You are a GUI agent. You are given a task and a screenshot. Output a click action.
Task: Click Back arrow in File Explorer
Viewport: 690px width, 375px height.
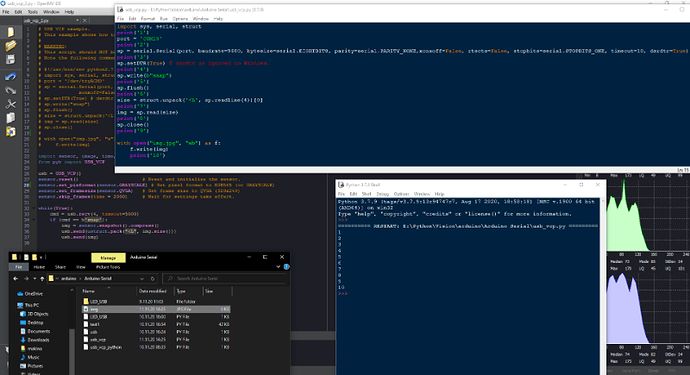click(15, 279)
